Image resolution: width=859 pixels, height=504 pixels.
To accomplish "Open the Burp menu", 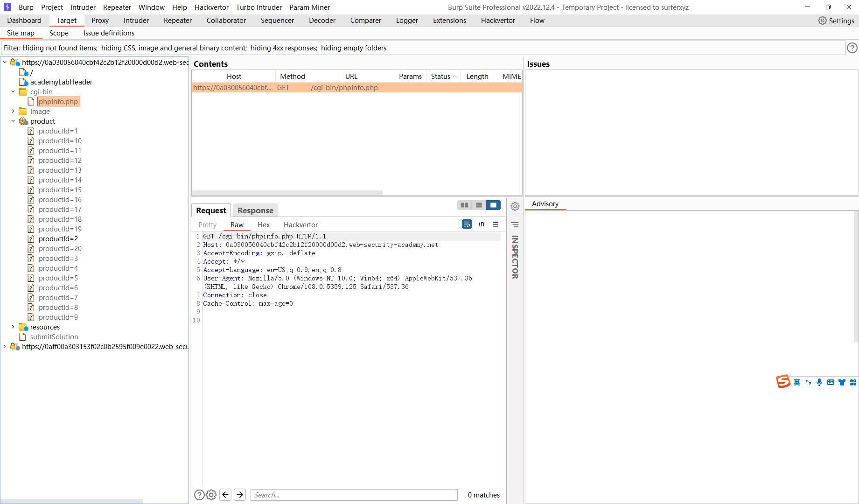I will (x=26, y=7).
